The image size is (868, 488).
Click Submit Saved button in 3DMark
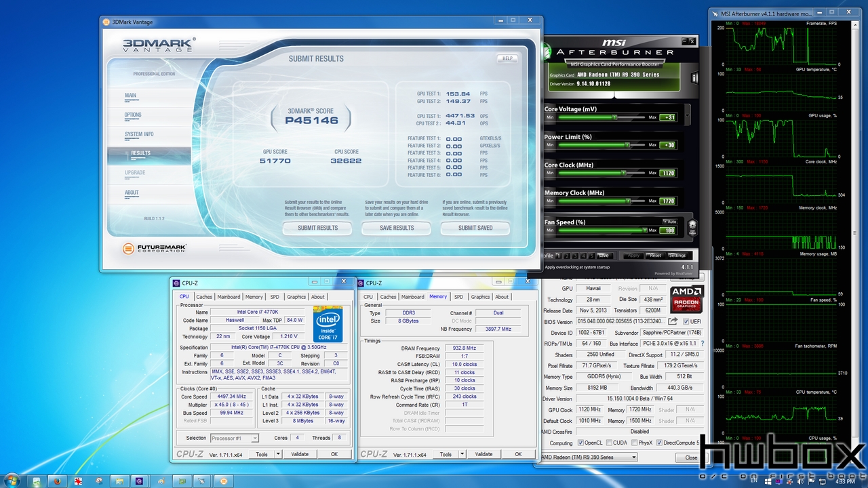[x=475, y=228]
